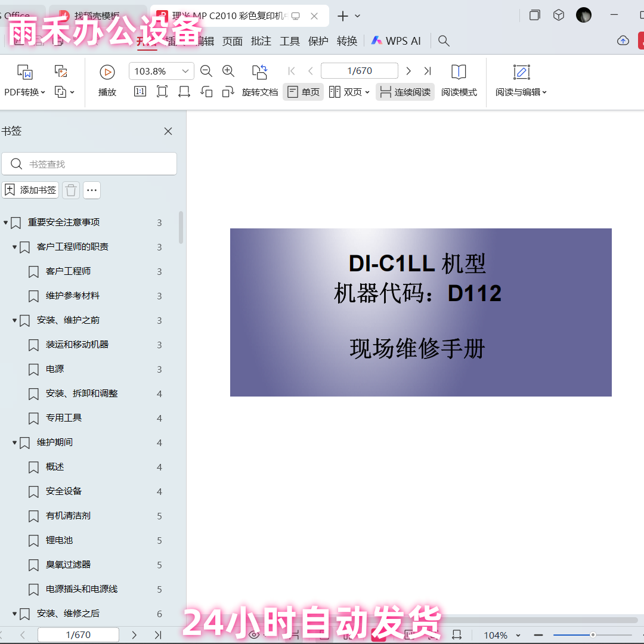The image size is (644, 644).
Task: Click the bookmark panel scrollbar
Action: pos(181,228)
